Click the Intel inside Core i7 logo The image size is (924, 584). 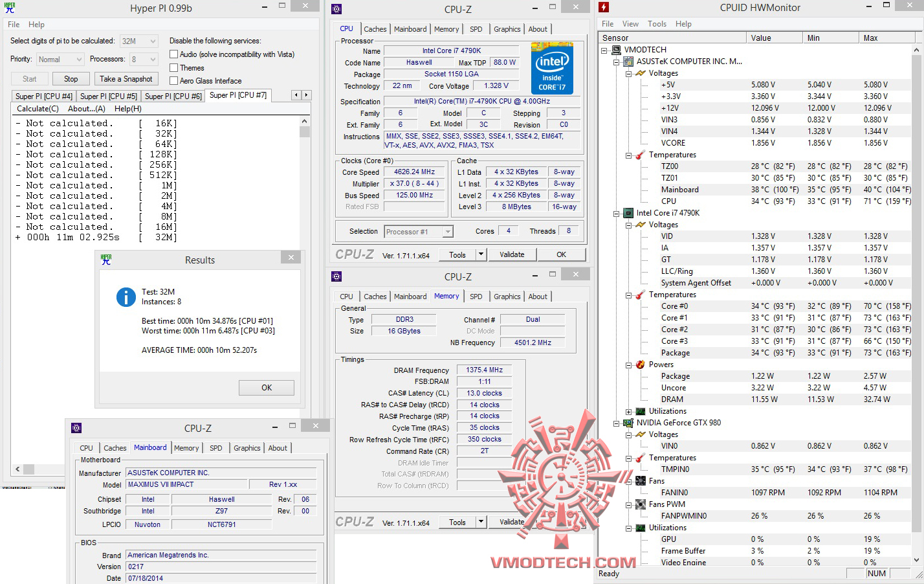click(552, 69)
